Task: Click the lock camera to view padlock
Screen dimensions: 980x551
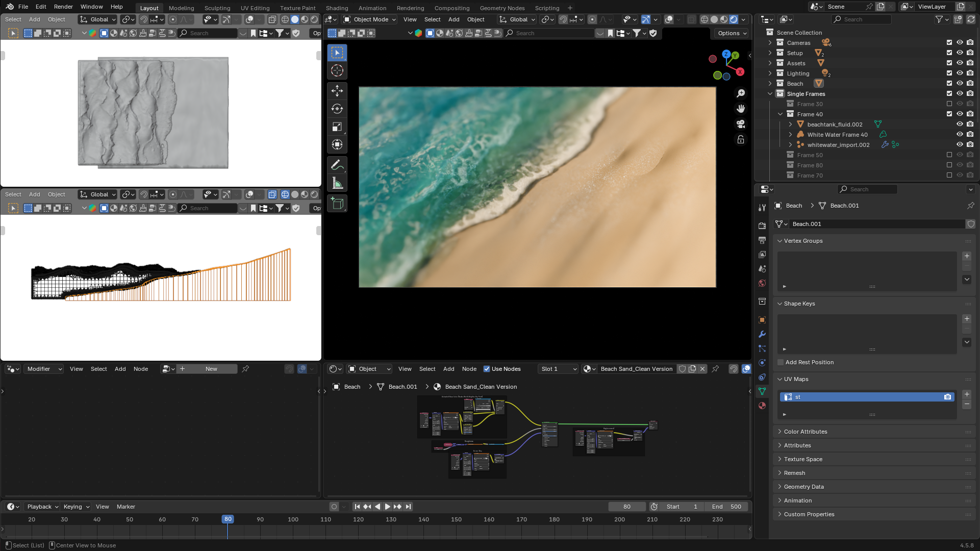Action: 741,139
